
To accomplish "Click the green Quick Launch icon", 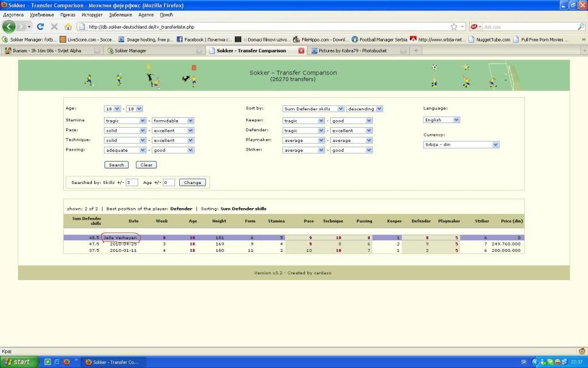I will (x=48, y=362).
